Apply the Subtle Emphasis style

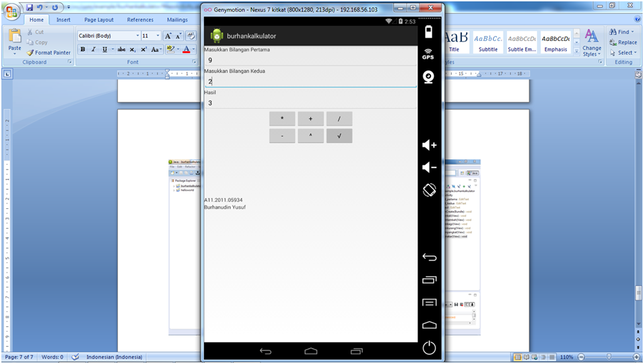click(522, 42)
